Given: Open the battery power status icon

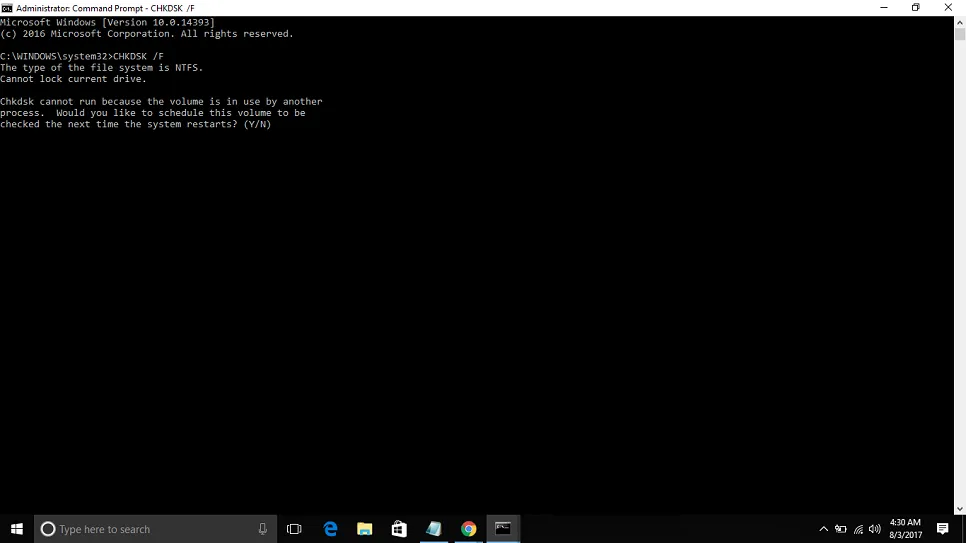Looking at the screenshot, I should (x=841, y=529).
